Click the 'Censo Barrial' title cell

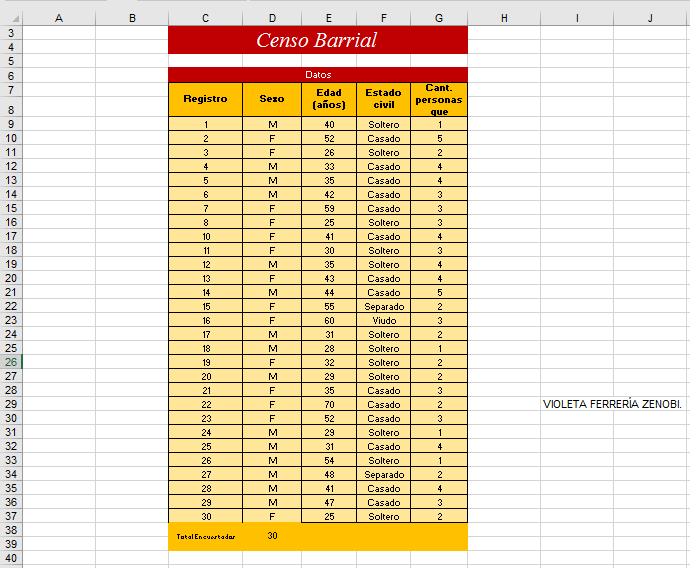[318, 40]
